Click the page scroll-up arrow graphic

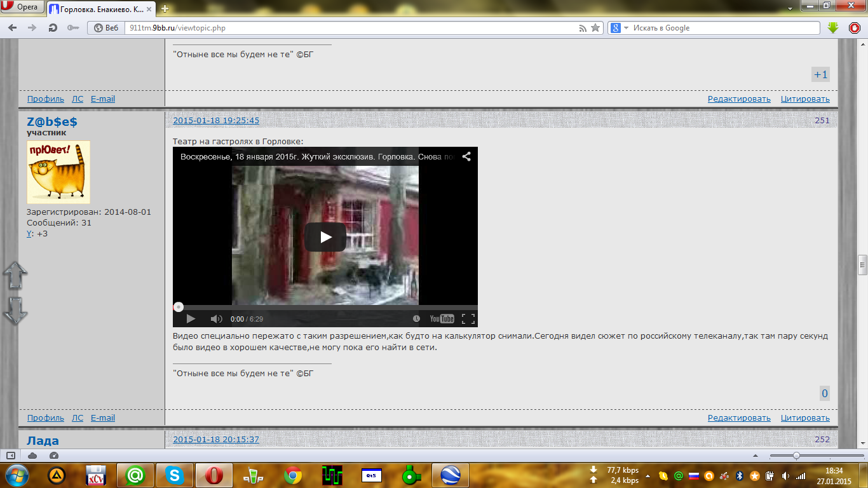point(15,275)
